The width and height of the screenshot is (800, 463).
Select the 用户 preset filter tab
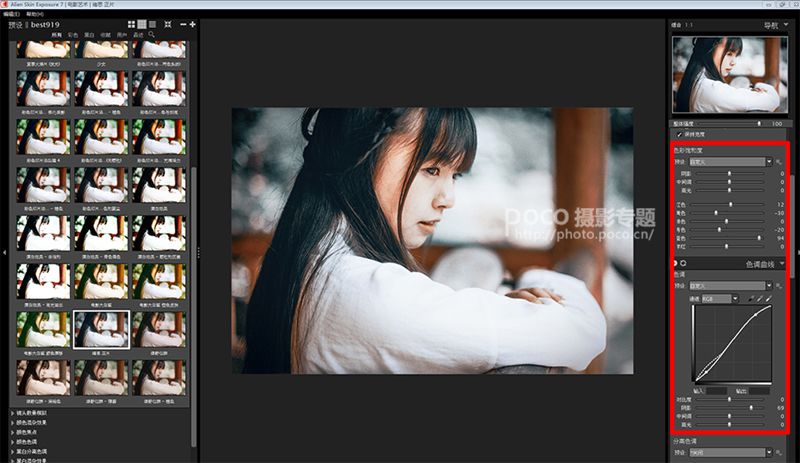[x=122, y=35]
